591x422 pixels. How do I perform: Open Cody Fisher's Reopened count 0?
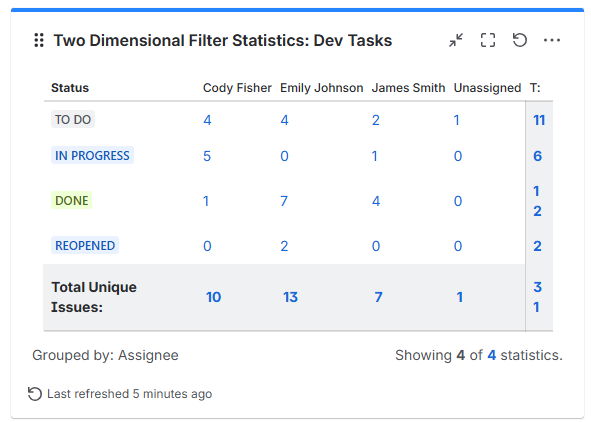pos(207,246)
